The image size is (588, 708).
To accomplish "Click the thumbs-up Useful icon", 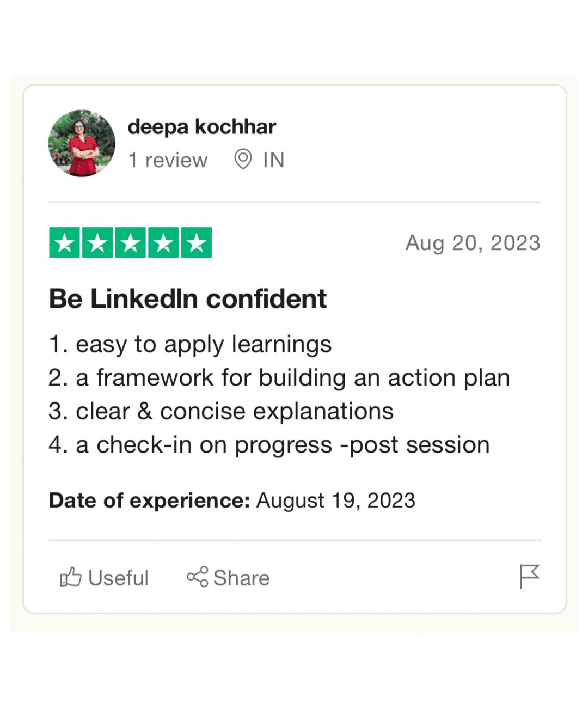I will click(71, 577).
